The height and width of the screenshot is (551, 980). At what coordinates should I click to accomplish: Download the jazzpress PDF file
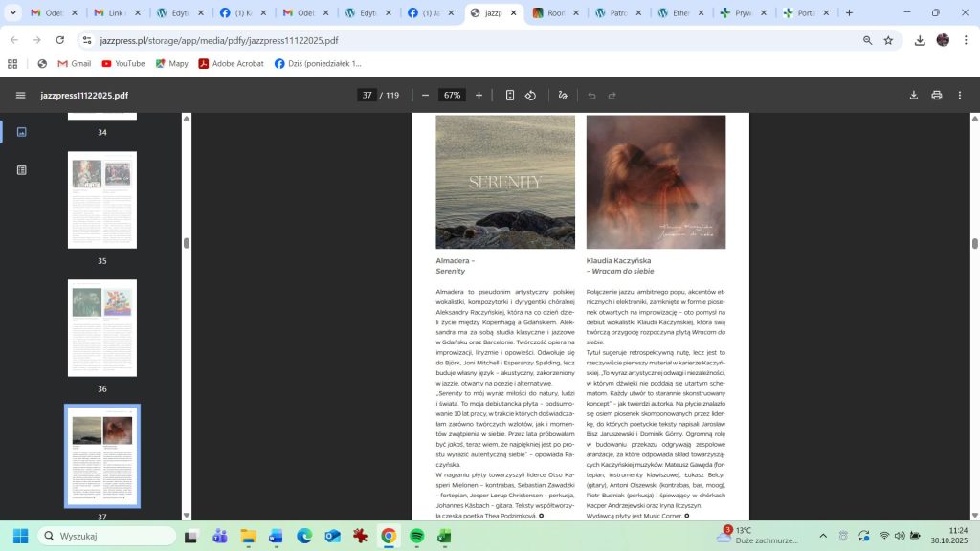point(913,96)
